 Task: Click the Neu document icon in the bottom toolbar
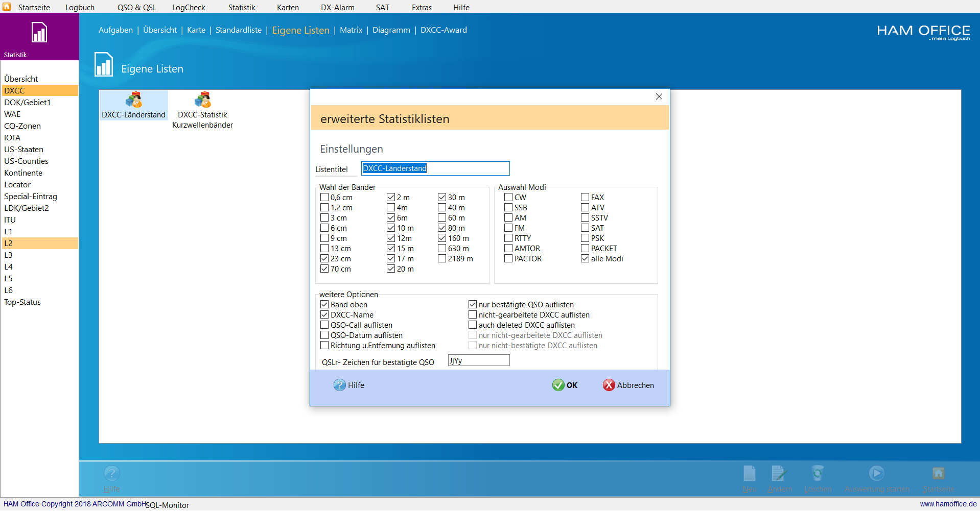(750, 473)
